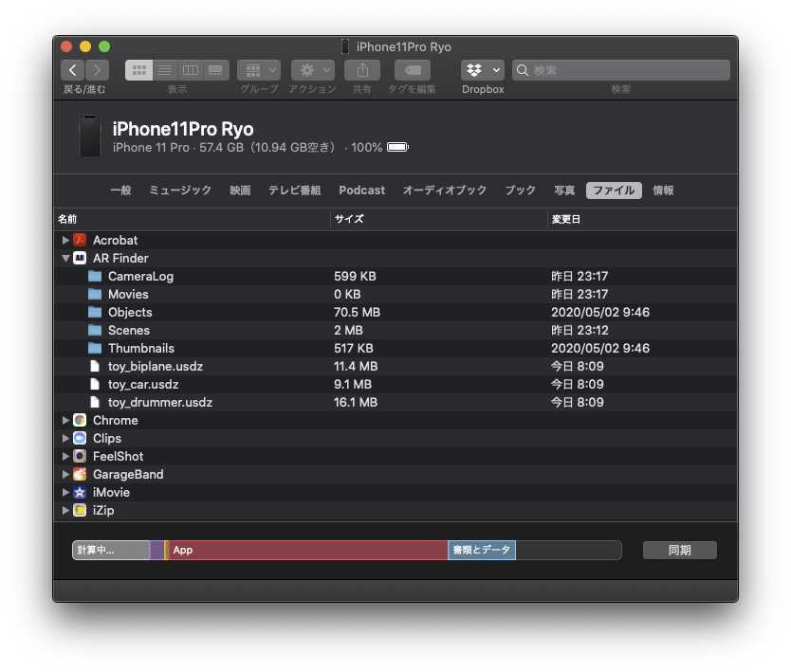
Task: Open the 映画 tab
Action: point(240,191)
